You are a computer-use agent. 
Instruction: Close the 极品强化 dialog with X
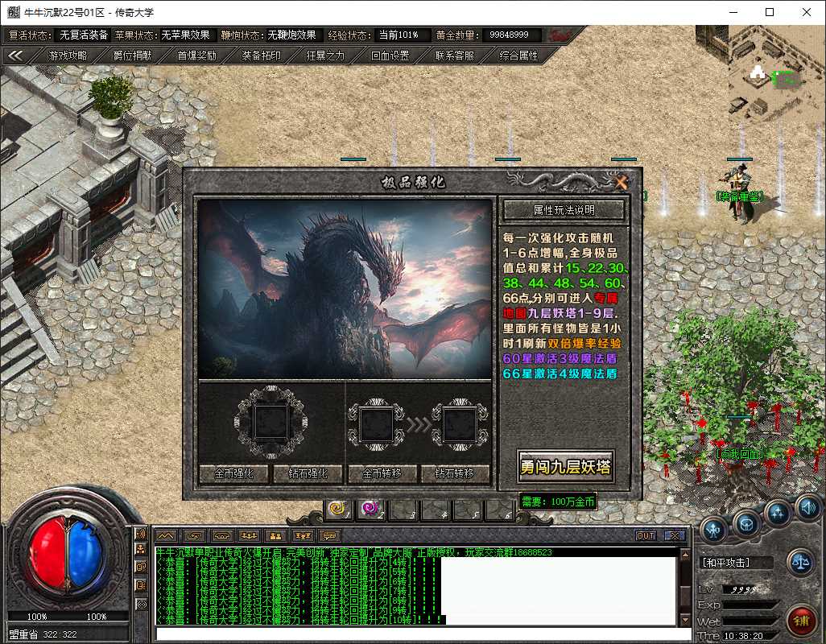pyautogui.click(x=622, y=183)
